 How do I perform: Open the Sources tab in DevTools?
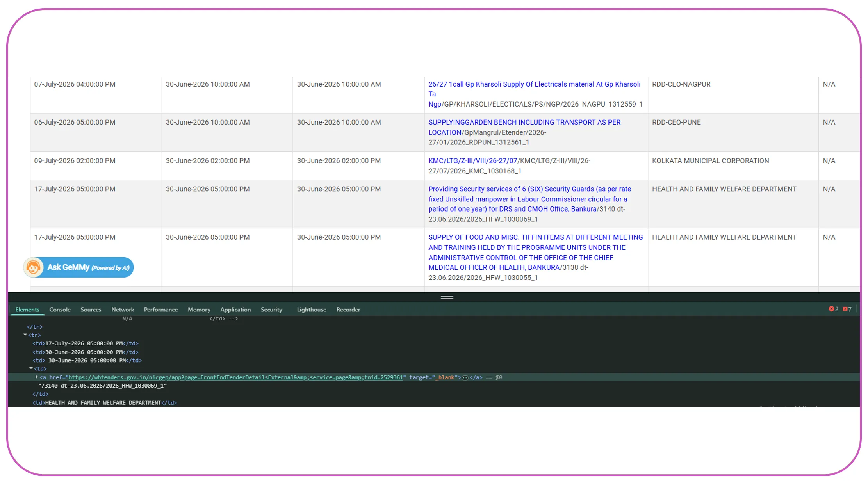click(91, 310)
